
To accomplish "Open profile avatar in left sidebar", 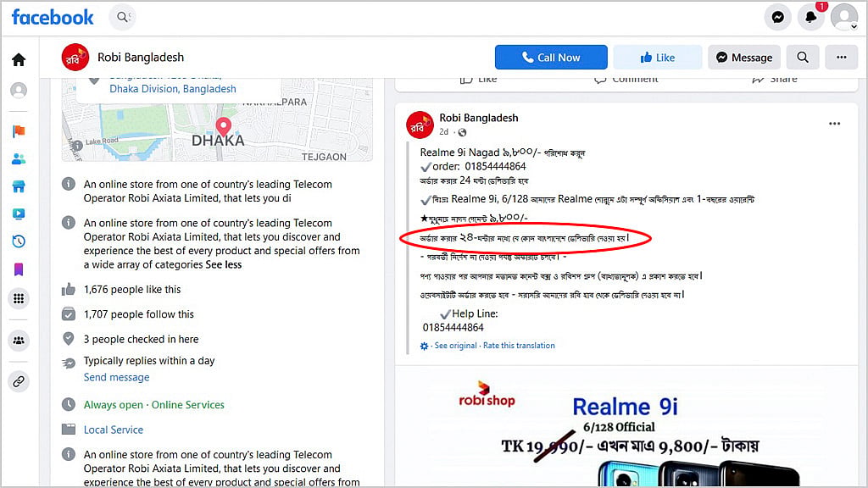I will (x=19, y=90).
